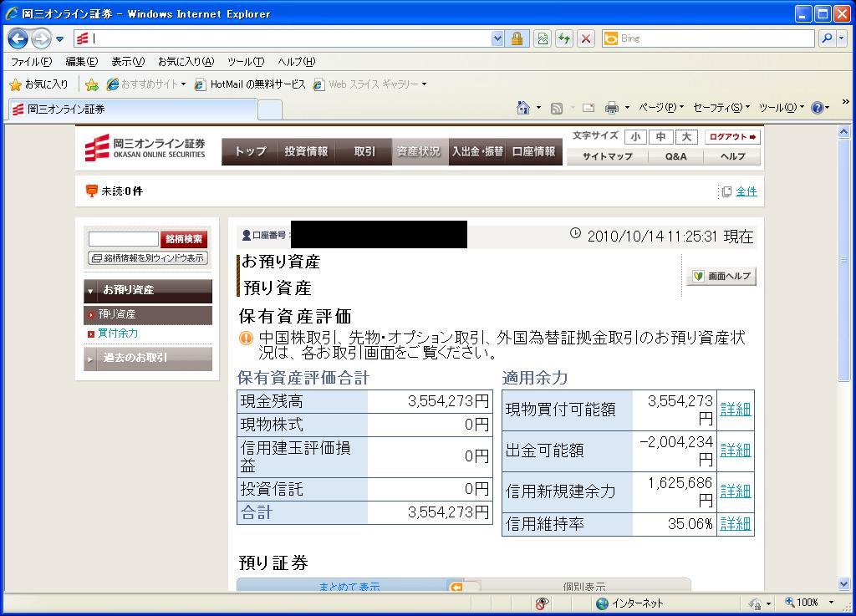856x616 pixels.
Task: Click the Print icon in command bar
Action: coord(611,108)
